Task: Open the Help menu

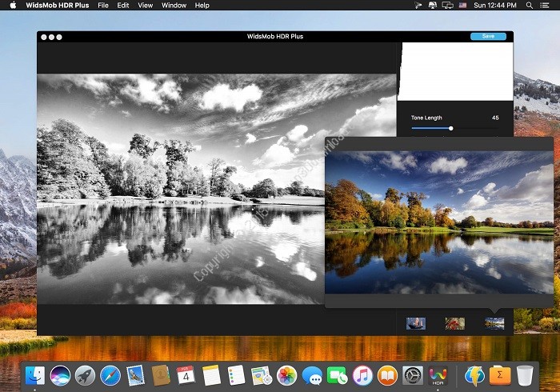Action: click(202, 5)
